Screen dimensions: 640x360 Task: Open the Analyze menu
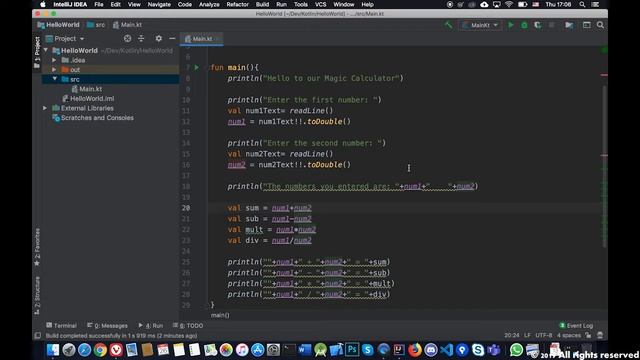point(209,4)
